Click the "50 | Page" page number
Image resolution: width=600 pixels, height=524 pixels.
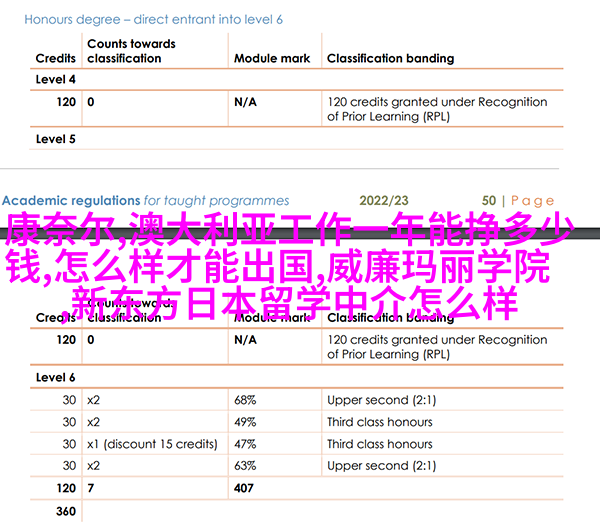[518, 201]
